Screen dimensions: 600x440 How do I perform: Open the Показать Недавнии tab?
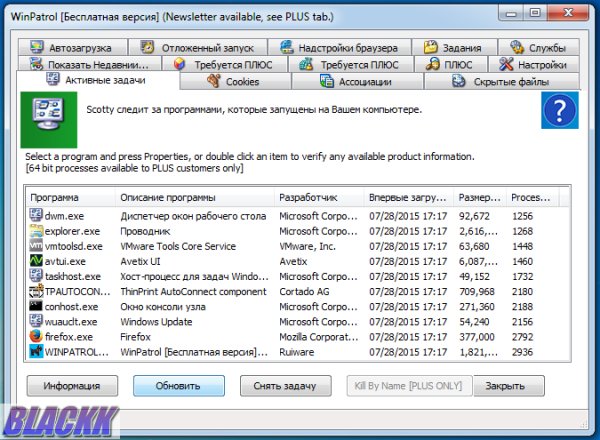pyautogui.click(x=90, y=64)
